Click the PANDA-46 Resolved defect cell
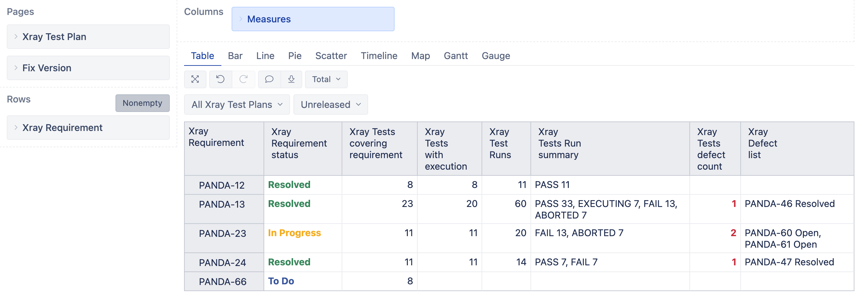The width and height of the screenshot is (868, 304). click(x=797, y=209)
